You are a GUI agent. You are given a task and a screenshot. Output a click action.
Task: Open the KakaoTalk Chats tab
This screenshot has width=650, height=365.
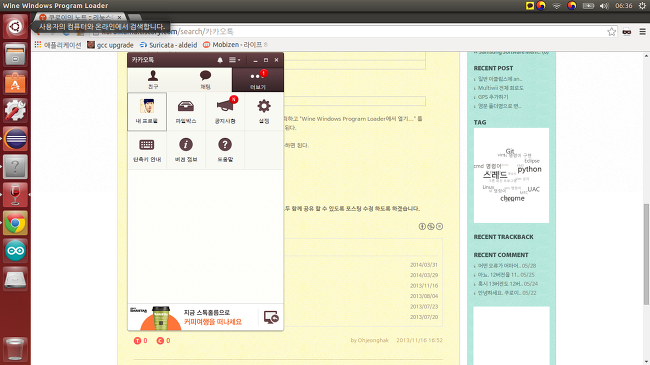[x=205, y=80]
